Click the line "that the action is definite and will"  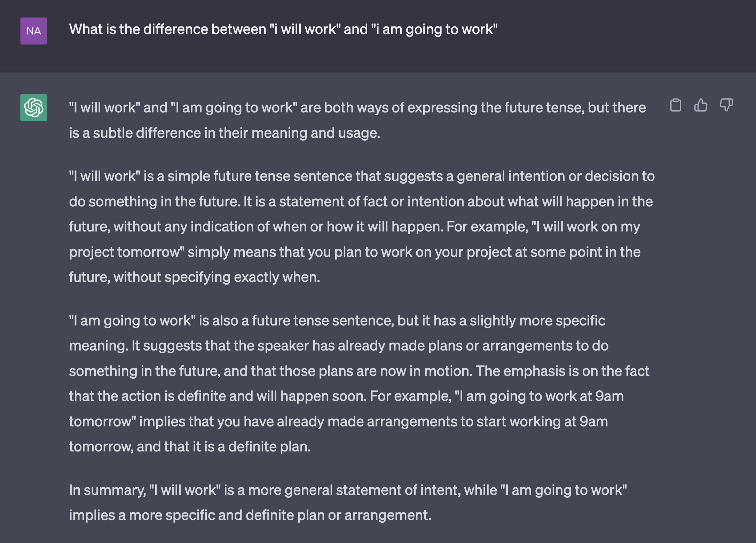(x=346, y=396)
